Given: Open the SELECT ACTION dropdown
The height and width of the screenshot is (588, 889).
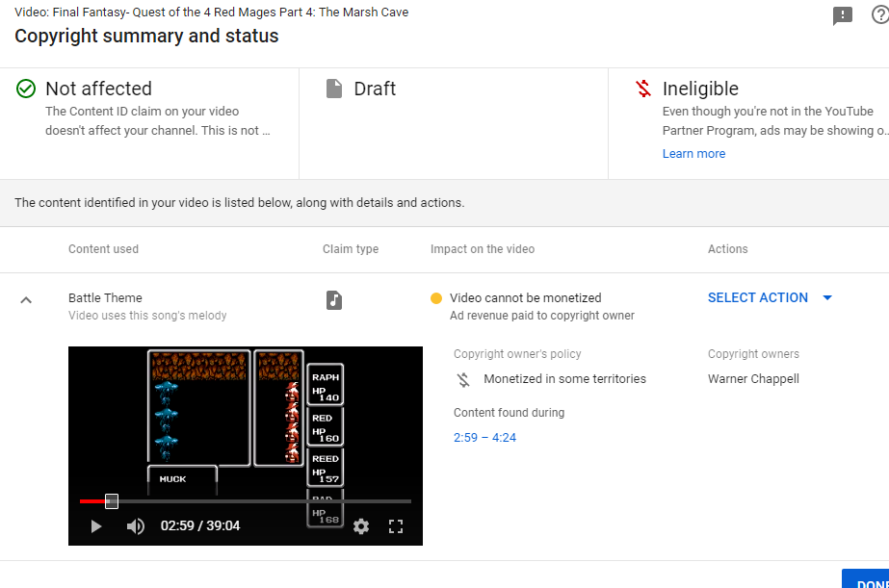Looking at the screenshot, I should click(x=770, y=298).
